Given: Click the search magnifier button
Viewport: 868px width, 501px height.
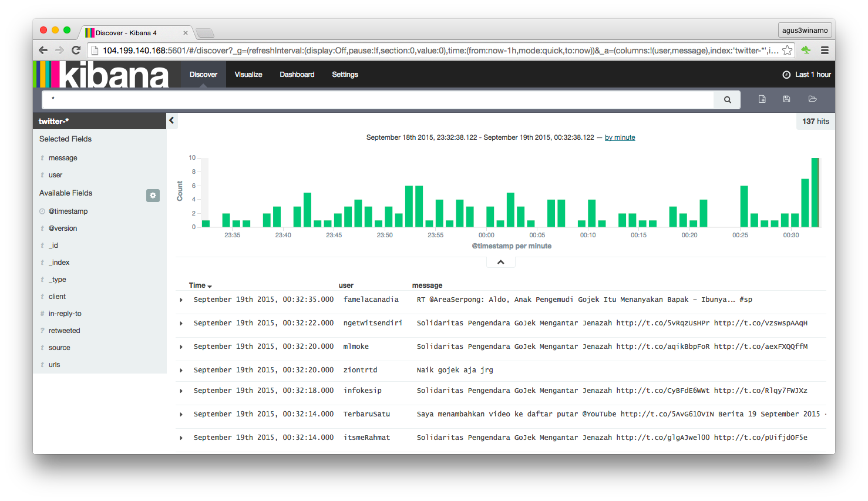Looking at the screenshot, I should tap(727, 100).
